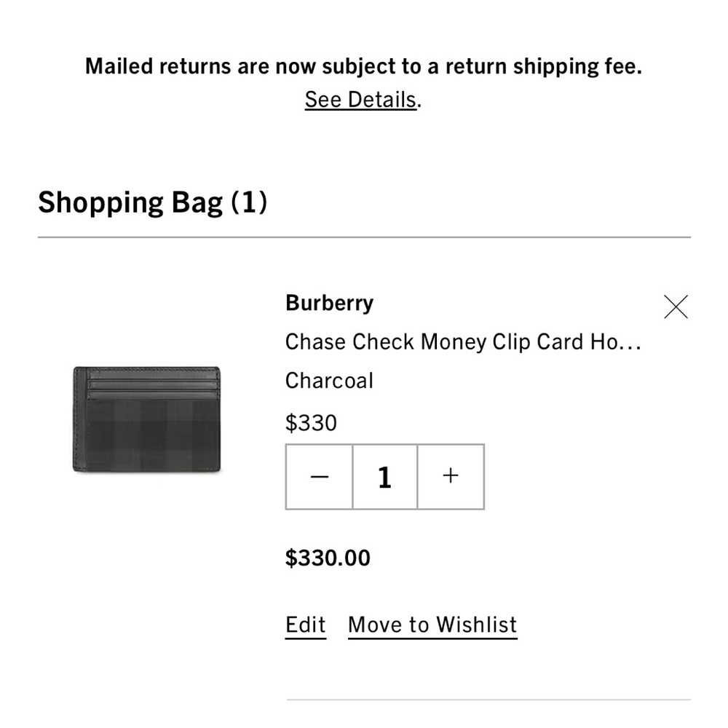Image resolution: width=728 pixels, height=728 pixels.
Task: Decrease quantity with the minus button
Action: click(320, 477)
